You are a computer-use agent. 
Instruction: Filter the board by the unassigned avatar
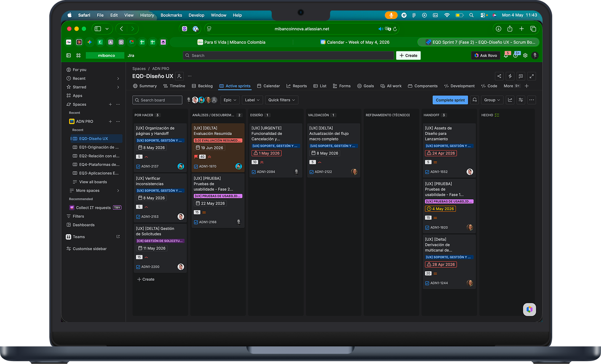pos(214,100)
